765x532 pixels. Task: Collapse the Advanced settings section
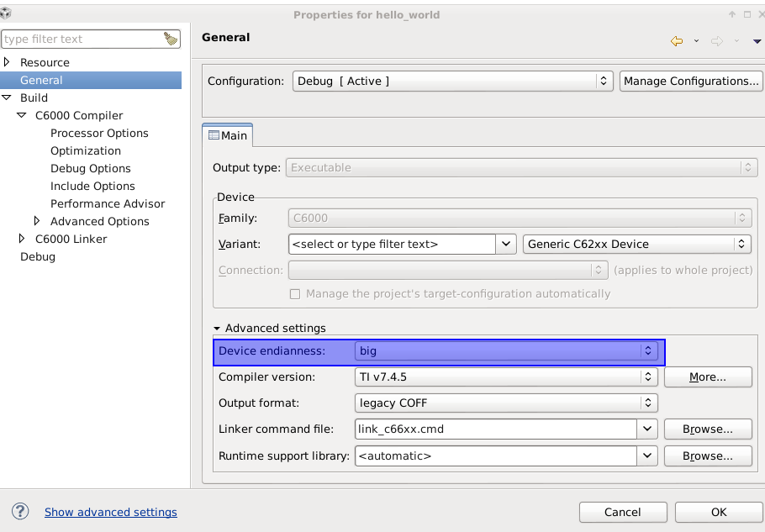click(x=217, y=329)
